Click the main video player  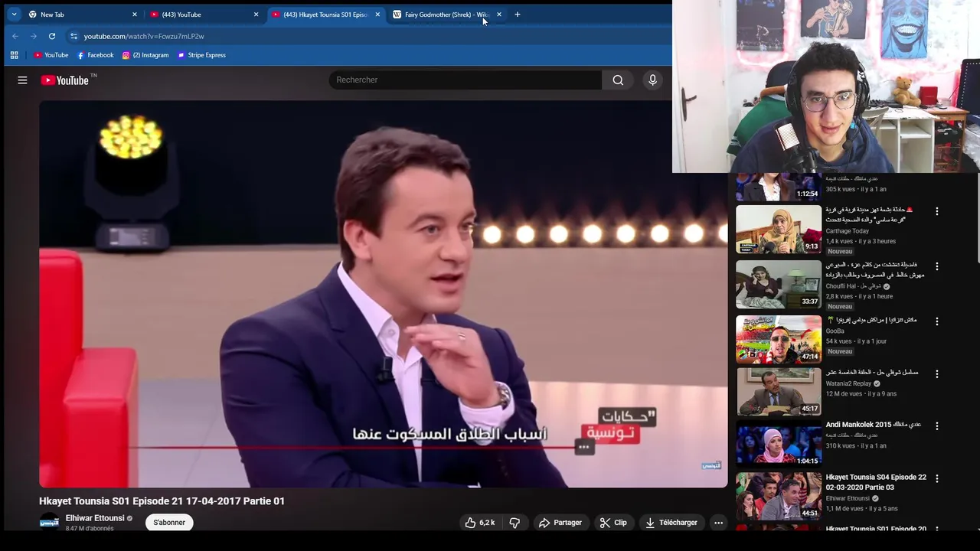(383, 294)
